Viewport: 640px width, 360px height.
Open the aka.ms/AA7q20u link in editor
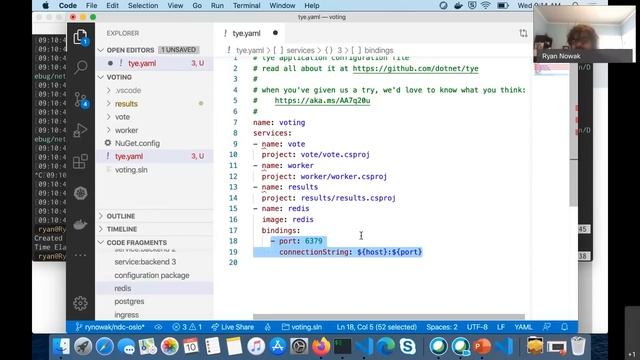click(322, 100)
